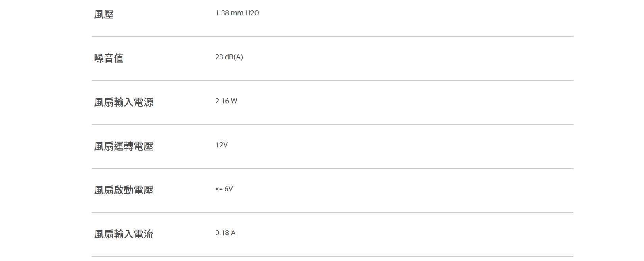This screenshot has height=261, width=644.
Task: Click the divider line under 風扇啟動電壓 row
Action: 332,213
